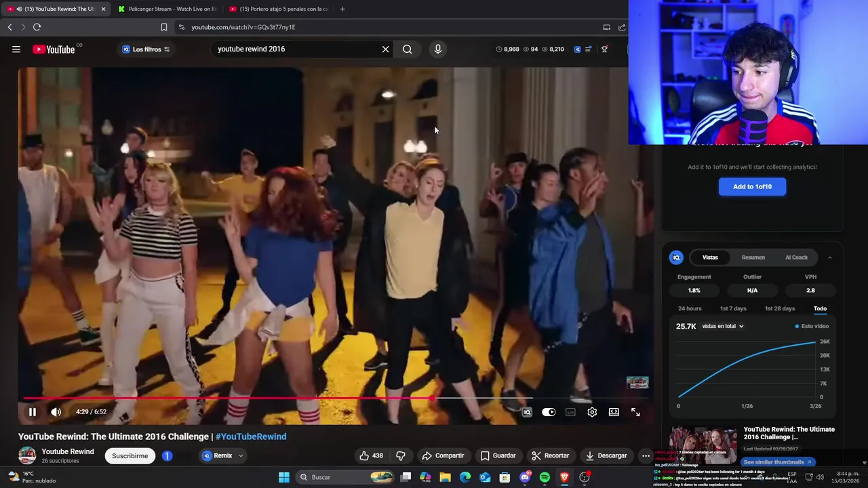Viewport: 868px width, 488px height.
Task: Open vistas en total dropdown
Action: [x=723, y=326]
